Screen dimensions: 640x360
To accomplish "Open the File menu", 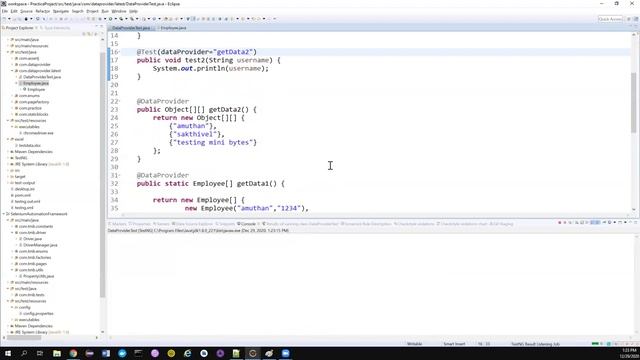I will (x=5, y=11).
